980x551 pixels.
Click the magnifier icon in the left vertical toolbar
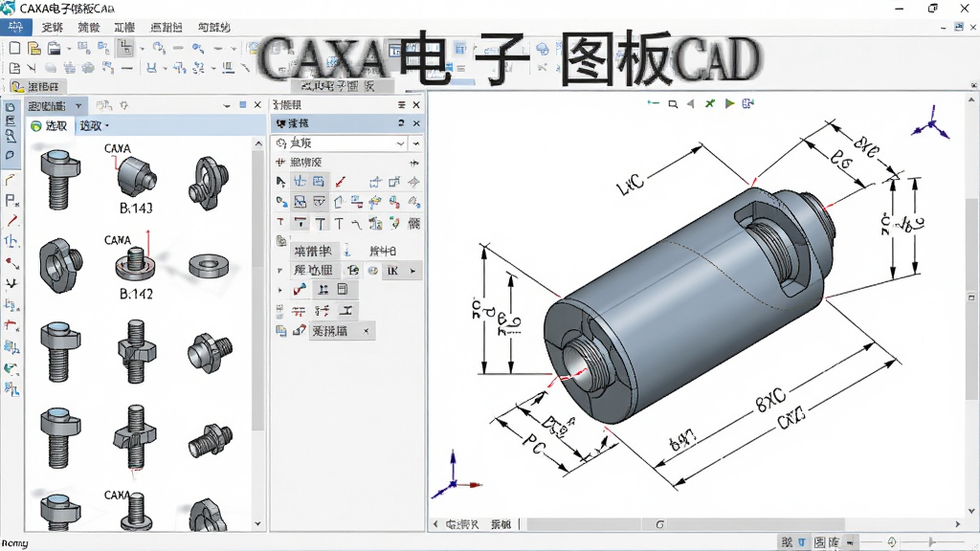click(11, 135)
